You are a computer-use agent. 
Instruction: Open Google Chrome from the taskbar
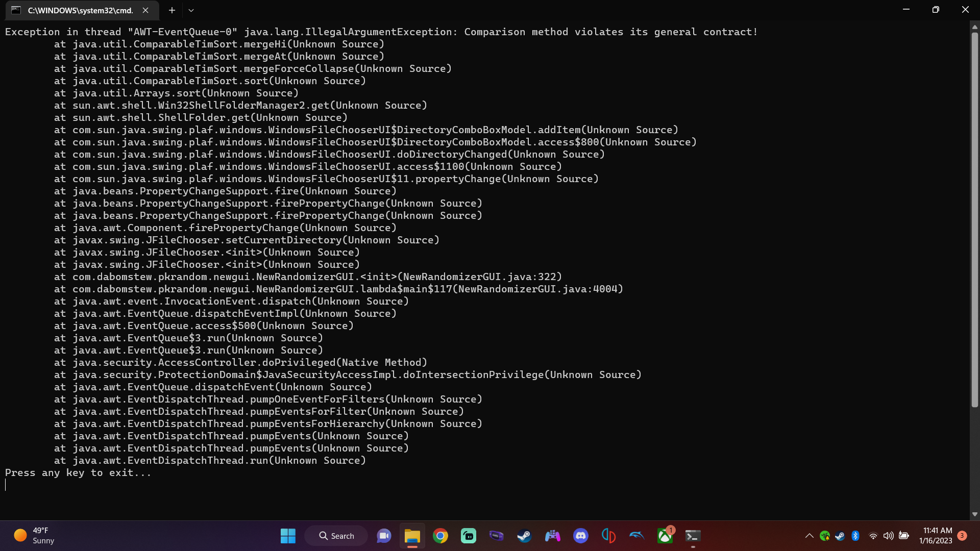(x=440, y=536)
